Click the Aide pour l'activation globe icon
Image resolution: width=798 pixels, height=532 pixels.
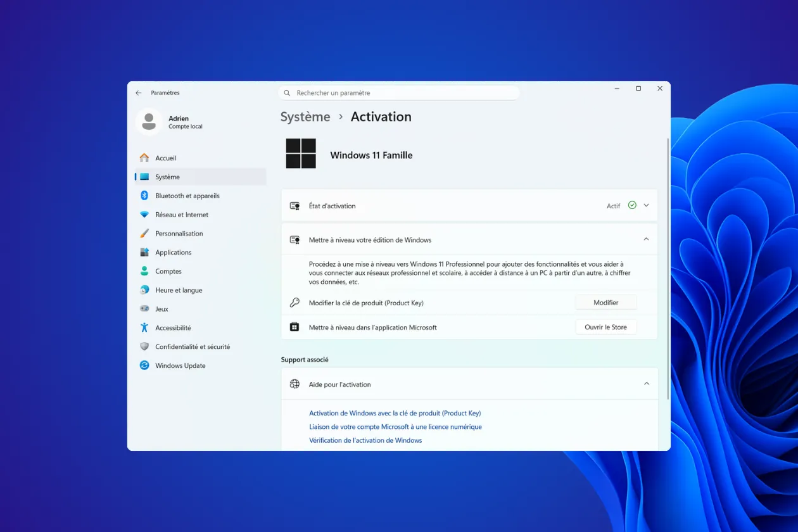tap(294, 384)
